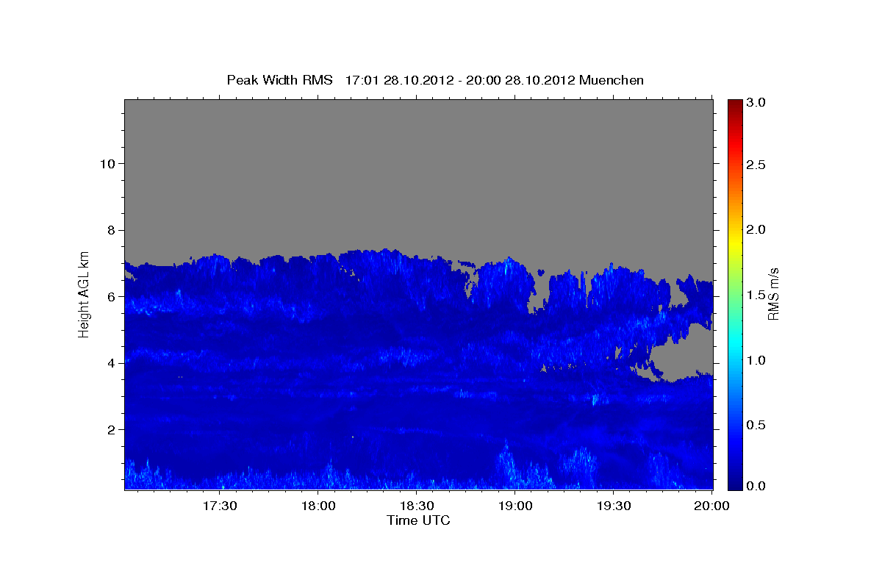Image resolution: width=882 pixels, height=588 pixels.
Task: Click the colorbar value 2.0
Action: pyautogui.click(x=756, y=230)
